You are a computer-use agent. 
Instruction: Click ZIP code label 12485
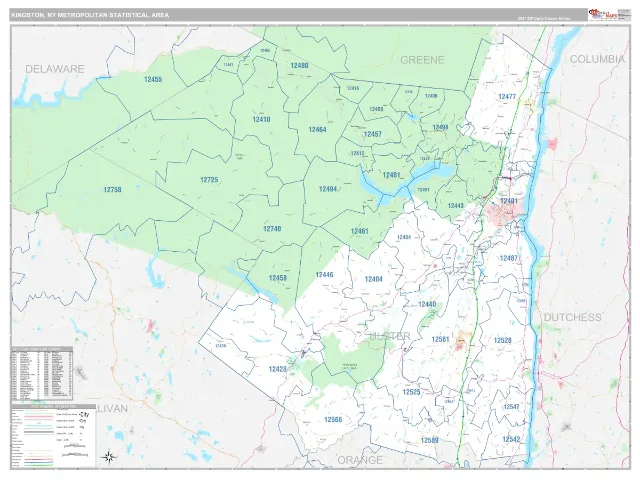click(376, 109)
